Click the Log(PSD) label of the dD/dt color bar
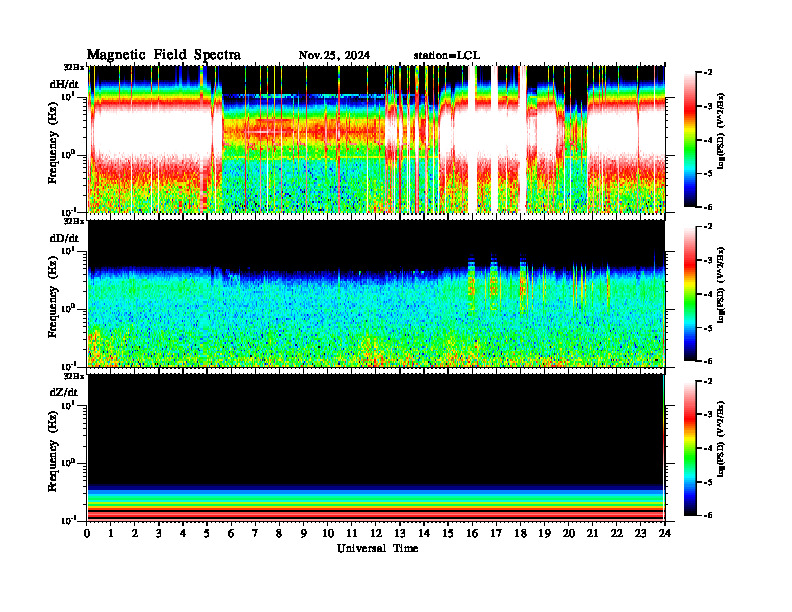 [x=721, y=285]
